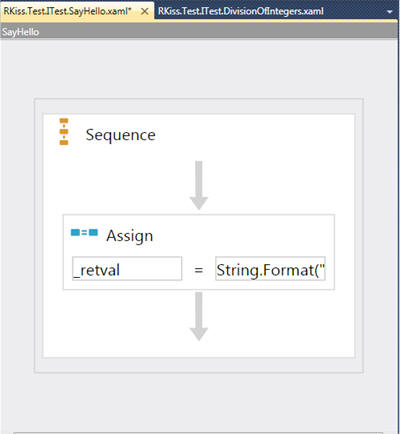Click the drop arrow below Assign
The image size is (400, 434).
pyautogui.click(x=199, y=316)
